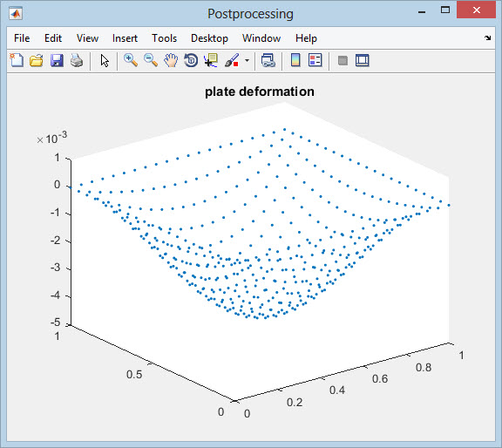Click the Link Plot icon

268,60
